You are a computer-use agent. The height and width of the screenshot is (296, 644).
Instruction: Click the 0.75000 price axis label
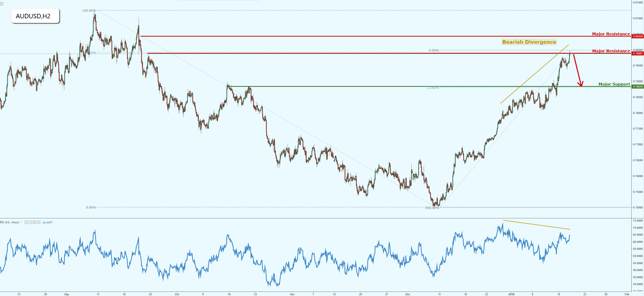[638, 207]
